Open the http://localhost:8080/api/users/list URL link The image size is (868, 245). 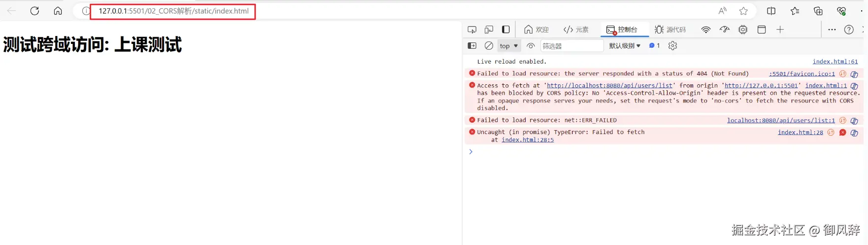(609, 86)
